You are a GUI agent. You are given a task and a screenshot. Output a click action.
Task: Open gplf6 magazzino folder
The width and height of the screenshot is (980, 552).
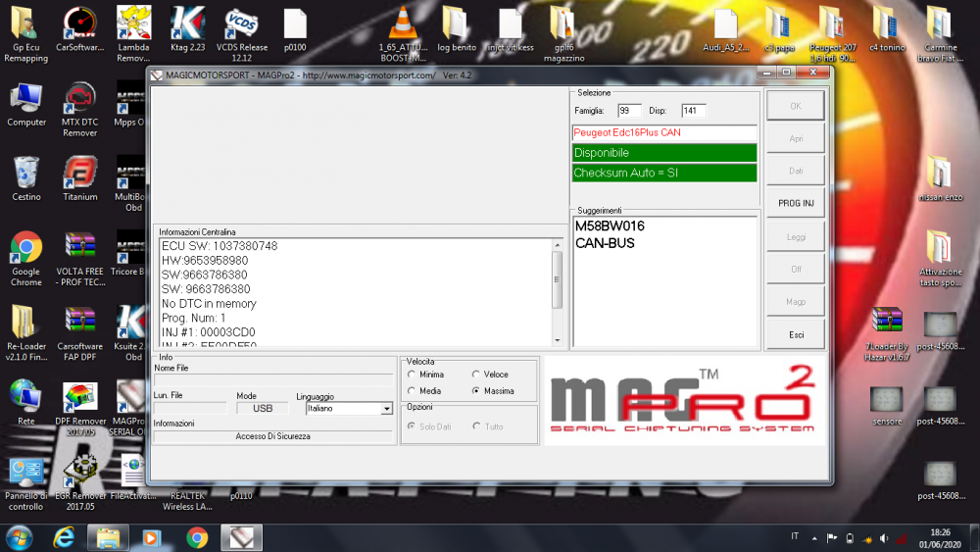563,34
